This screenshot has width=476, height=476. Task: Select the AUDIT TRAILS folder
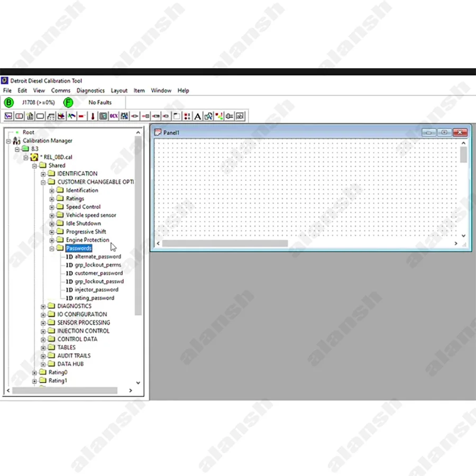pyautogui.click(x=74, y=356)
